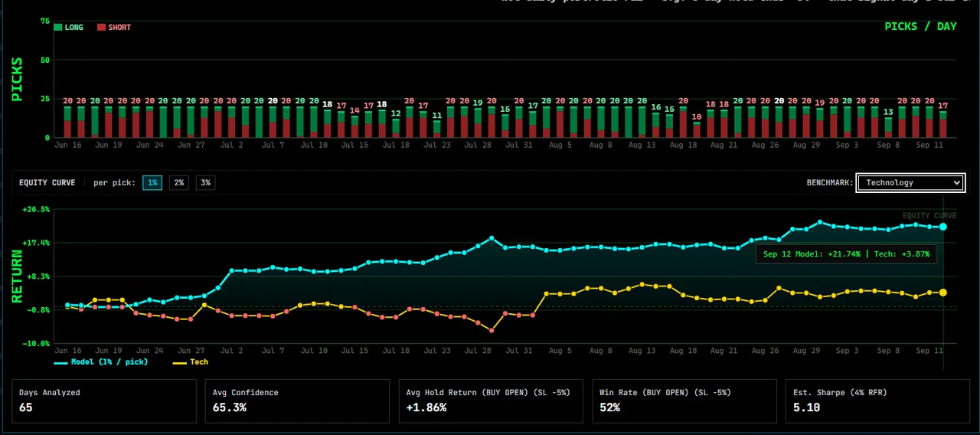Click the Avg Hold Return card showing +1.86%
This screenshot has width=980, height=435.
tap(492, 401)
